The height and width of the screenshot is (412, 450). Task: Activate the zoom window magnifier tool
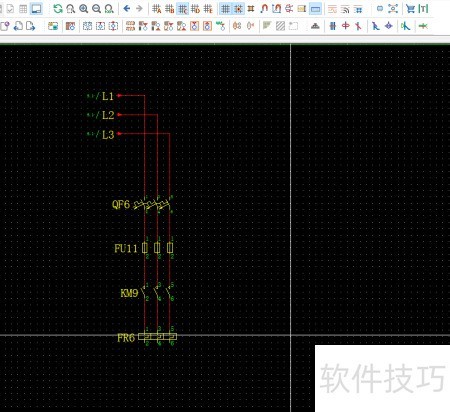(x=71, y=9)
